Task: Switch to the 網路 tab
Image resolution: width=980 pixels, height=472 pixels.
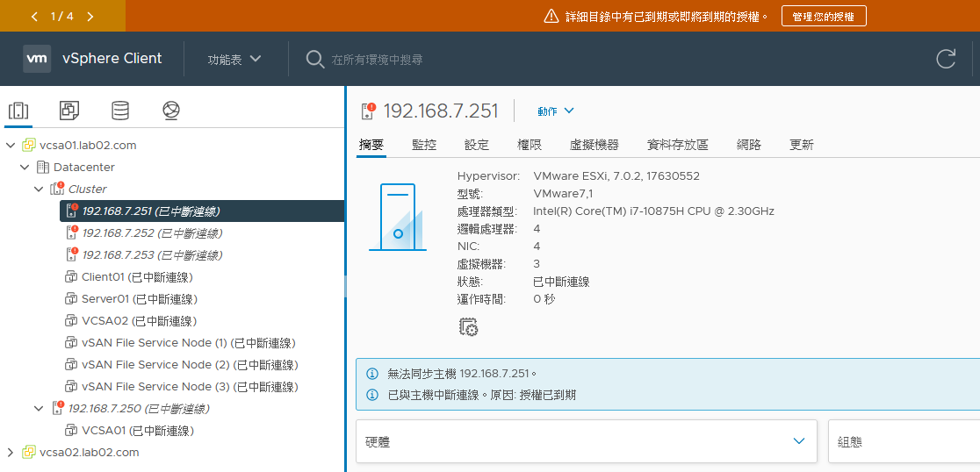Action: (x=749, y=145)
